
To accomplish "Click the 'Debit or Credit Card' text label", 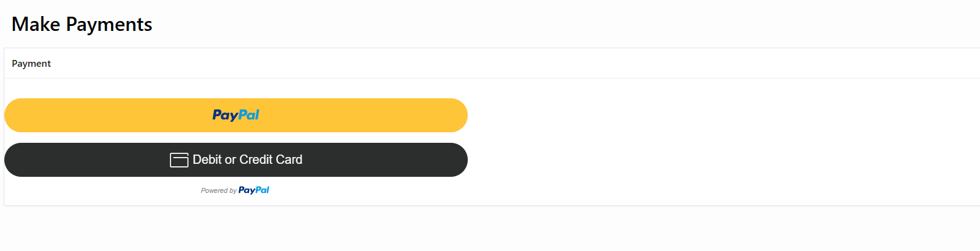I will pos(247,160).
